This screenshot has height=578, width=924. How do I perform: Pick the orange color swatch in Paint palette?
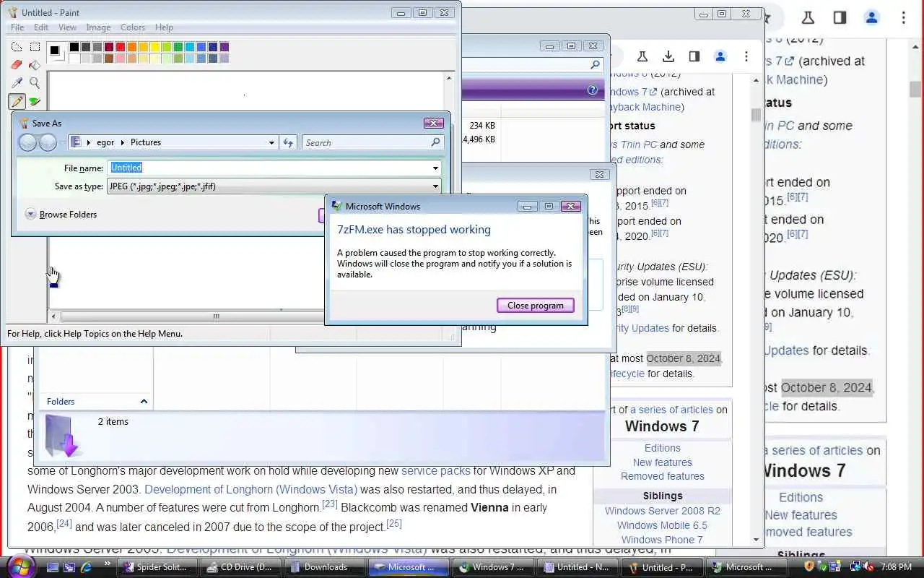point(132,47)
